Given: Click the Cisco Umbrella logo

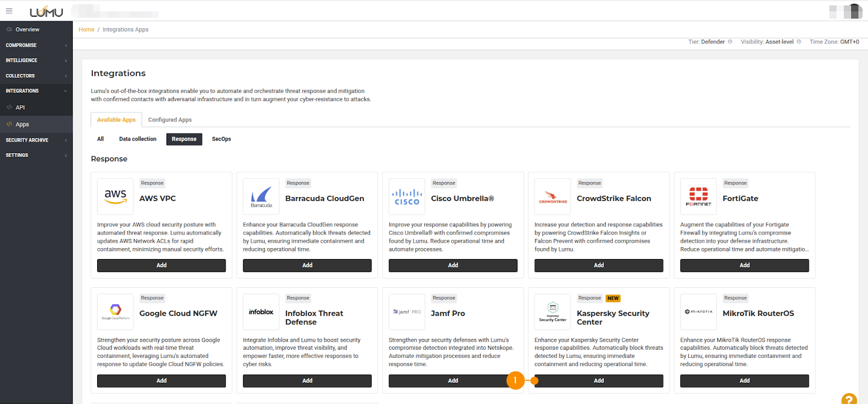Looking at the screenshot, I should [407, 197].
